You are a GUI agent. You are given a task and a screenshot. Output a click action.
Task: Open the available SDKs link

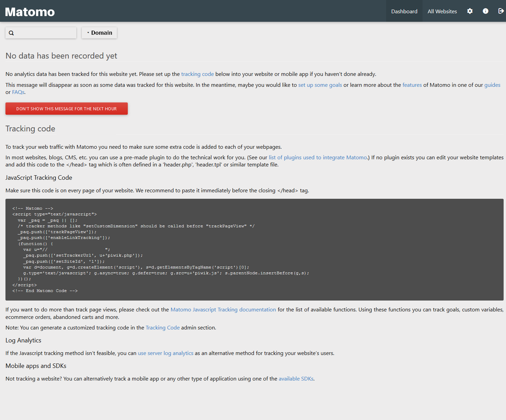tap(296, 379)
